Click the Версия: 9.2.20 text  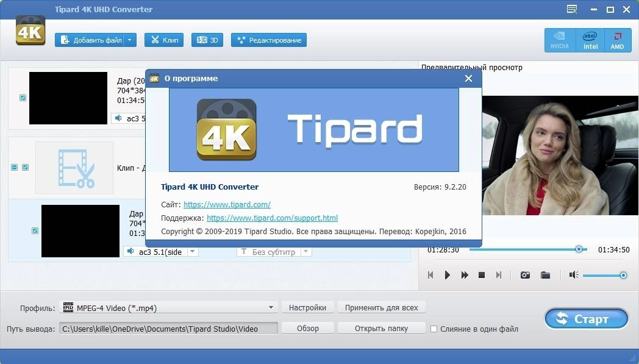[440, 187]
